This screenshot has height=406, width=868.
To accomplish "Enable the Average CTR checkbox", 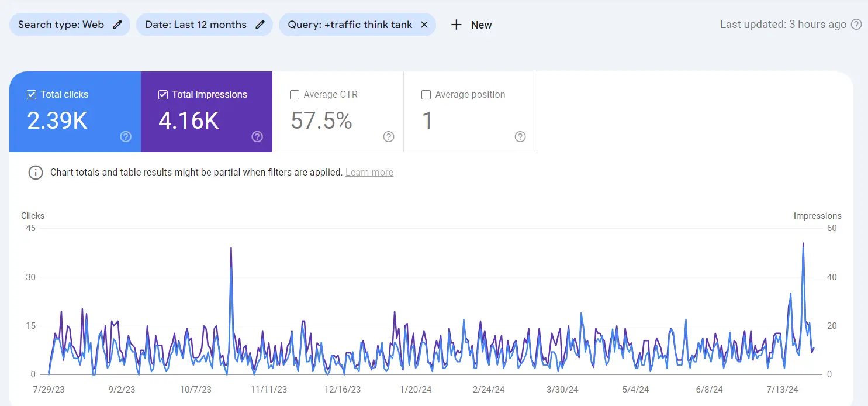I will 294,94.
